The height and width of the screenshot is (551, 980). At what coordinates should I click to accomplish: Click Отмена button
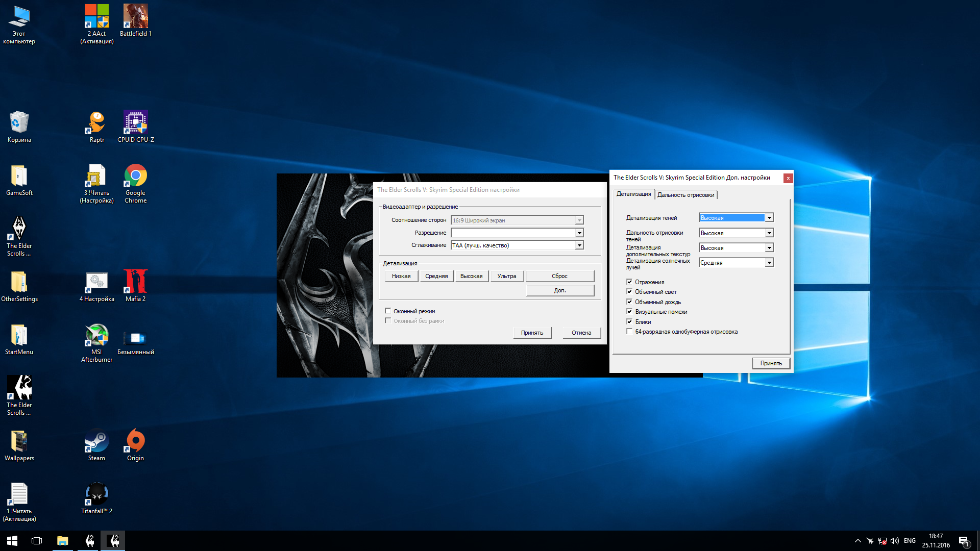(581, 333)
